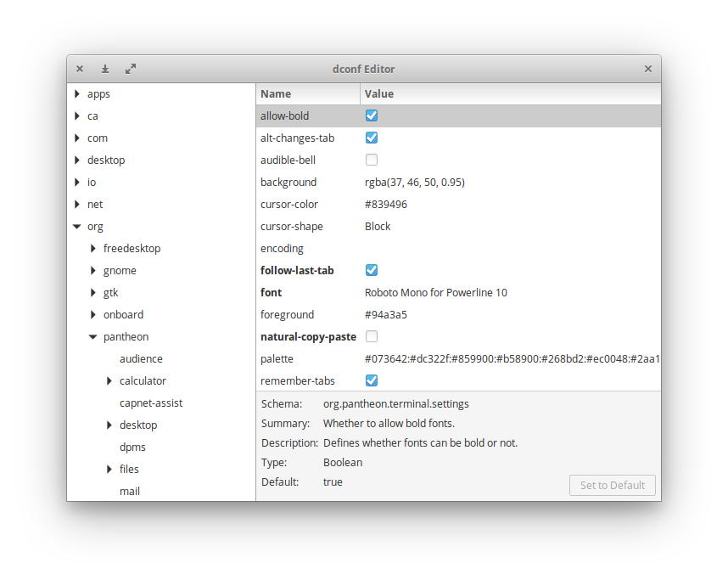The image size is (728, 580).
Task: Open the apps tree item
Action: pyautogui.click(x=98, y=93)
